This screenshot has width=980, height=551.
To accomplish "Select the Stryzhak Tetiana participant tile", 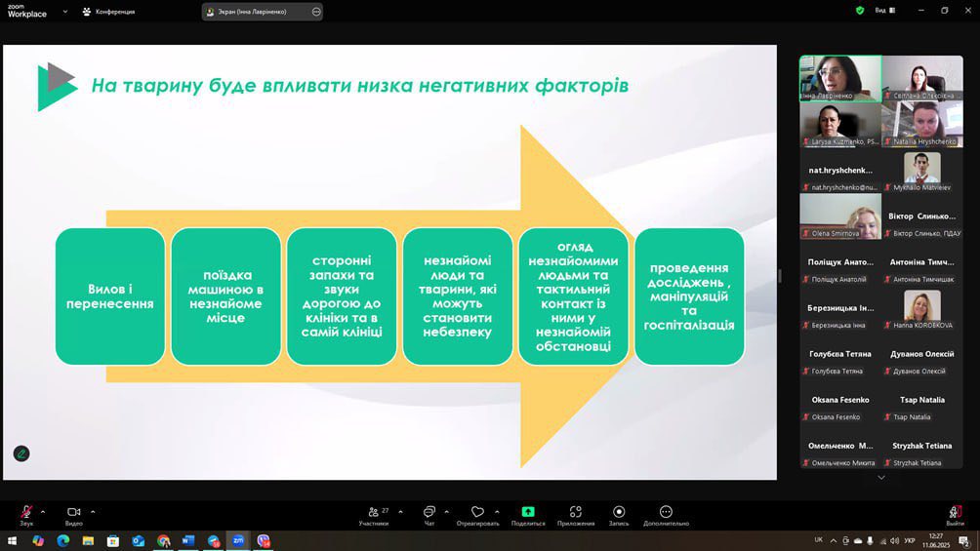I will pos(922,446).
